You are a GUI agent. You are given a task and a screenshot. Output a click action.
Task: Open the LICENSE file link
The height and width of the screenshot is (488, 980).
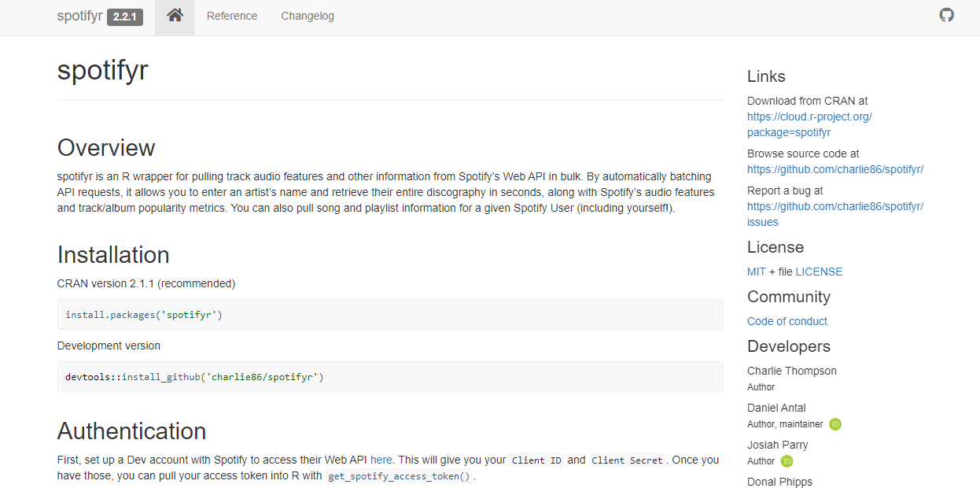(x=819, y=272)
